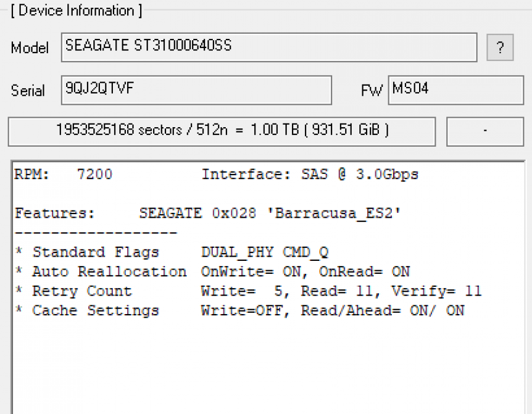The image size is (532, 414).
Task: Click the Retry Count line
Action: coord(248,292)
